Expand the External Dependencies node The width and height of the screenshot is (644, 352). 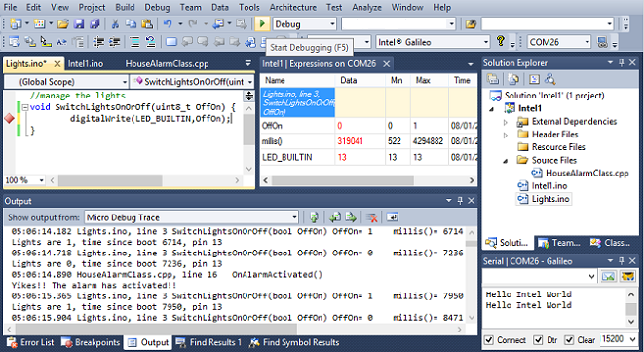click(506, 122)
